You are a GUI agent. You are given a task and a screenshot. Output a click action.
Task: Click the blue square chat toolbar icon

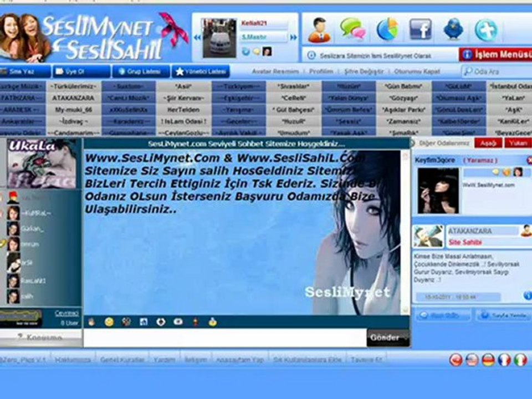click(144, 321)
